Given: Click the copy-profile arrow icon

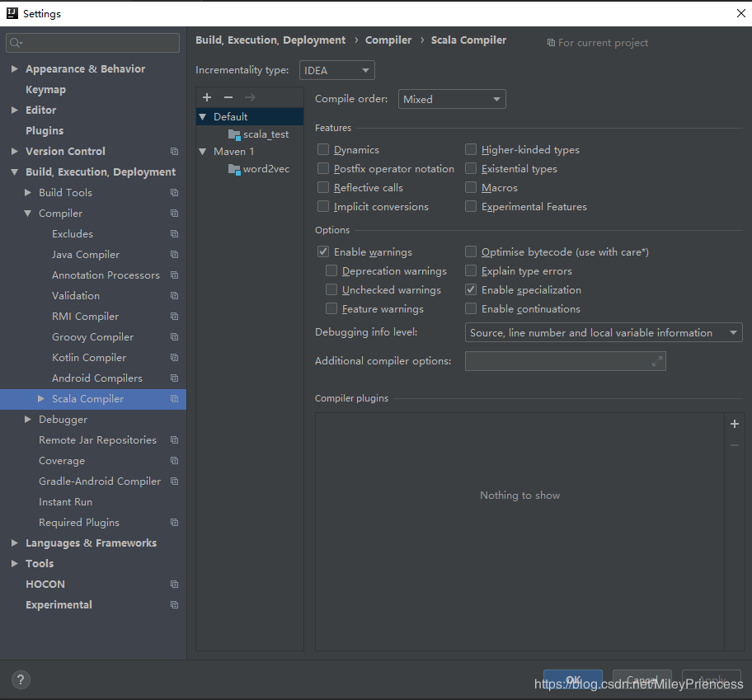Looking at the screenshot, I should [249, 97].
